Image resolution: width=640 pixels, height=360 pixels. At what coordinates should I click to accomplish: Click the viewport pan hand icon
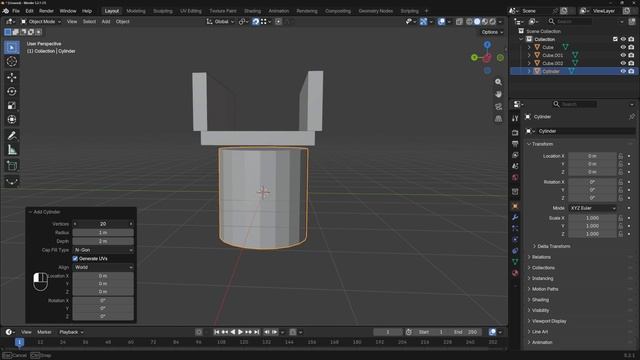click(x=498, y=94)
